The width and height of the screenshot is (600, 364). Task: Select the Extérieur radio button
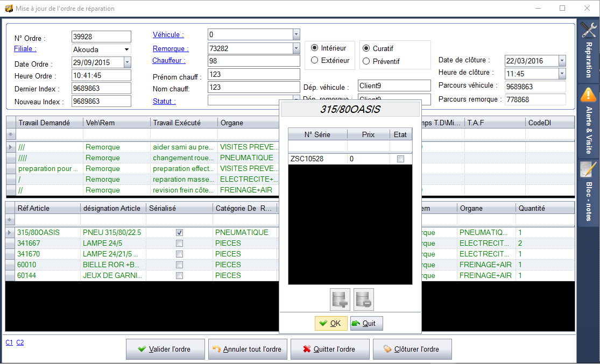point(315,61)
